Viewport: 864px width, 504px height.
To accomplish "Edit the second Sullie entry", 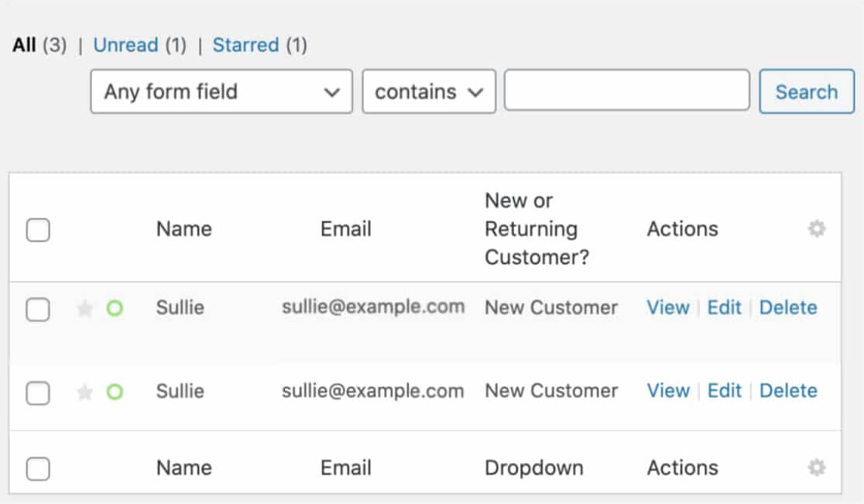I will (x=724, y=390).
